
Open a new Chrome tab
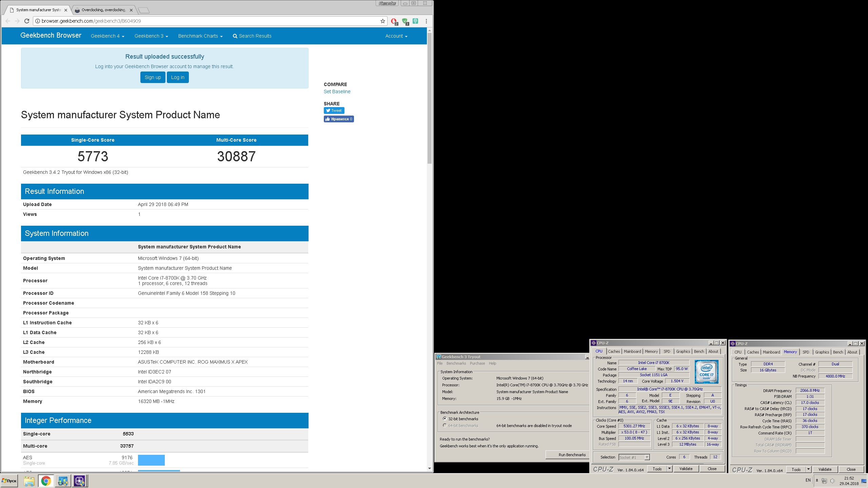(144, 10)
